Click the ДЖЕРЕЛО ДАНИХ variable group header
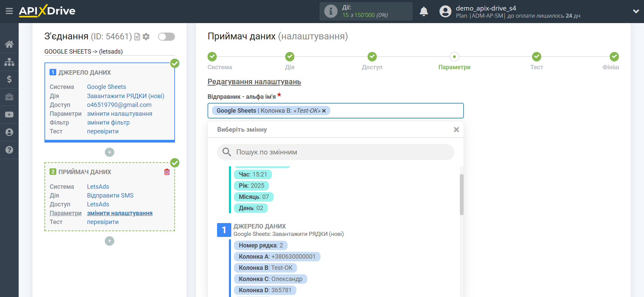 (x=260, y=226)
